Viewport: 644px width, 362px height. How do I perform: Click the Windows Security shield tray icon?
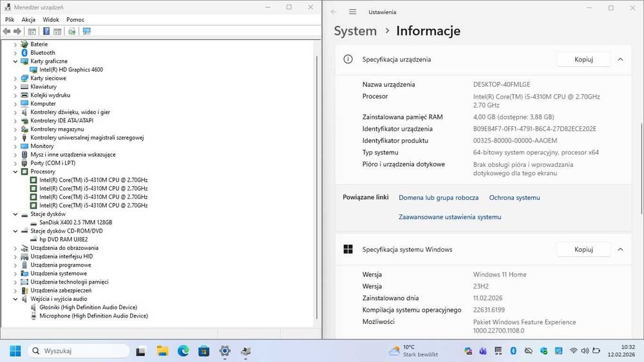544,351
